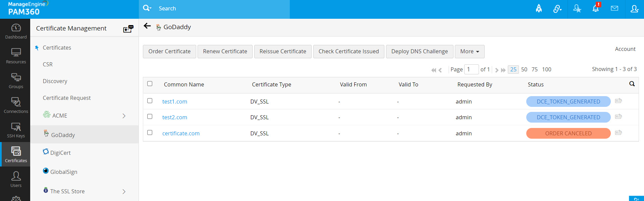Open notifications bell
Screen dimensions: 644x201
[x=596, y=8]
